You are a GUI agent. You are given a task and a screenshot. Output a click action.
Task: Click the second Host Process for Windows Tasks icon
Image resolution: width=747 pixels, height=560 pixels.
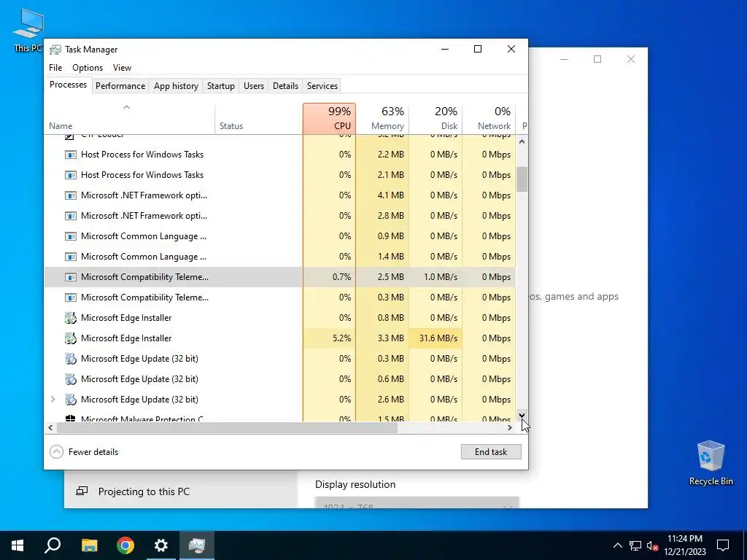click(71, 175)
